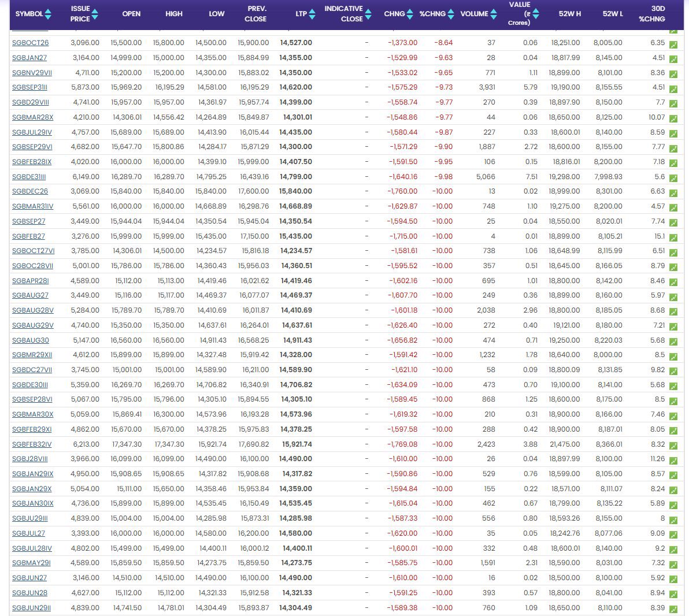Sort table by LTP column arrows

pyautogui.click(x=312, y=14)
